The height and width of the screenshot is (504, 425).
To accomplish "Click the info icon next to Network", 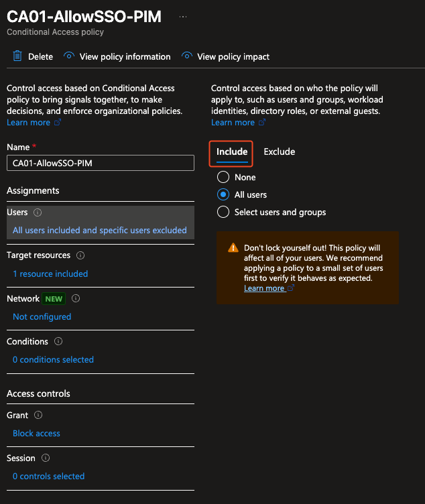I will click(76, 298).
